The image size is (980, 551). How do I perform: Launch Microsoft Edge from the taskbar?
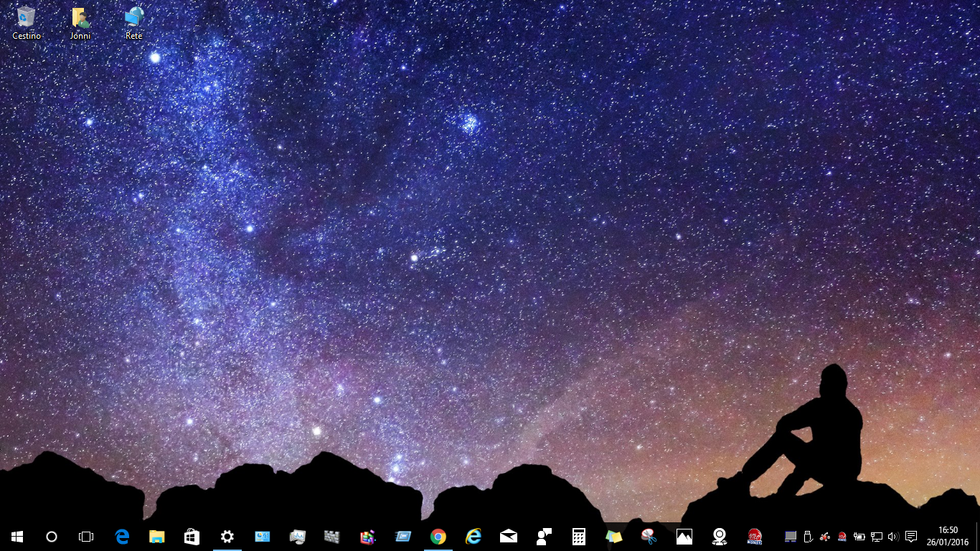click(122, 537)
